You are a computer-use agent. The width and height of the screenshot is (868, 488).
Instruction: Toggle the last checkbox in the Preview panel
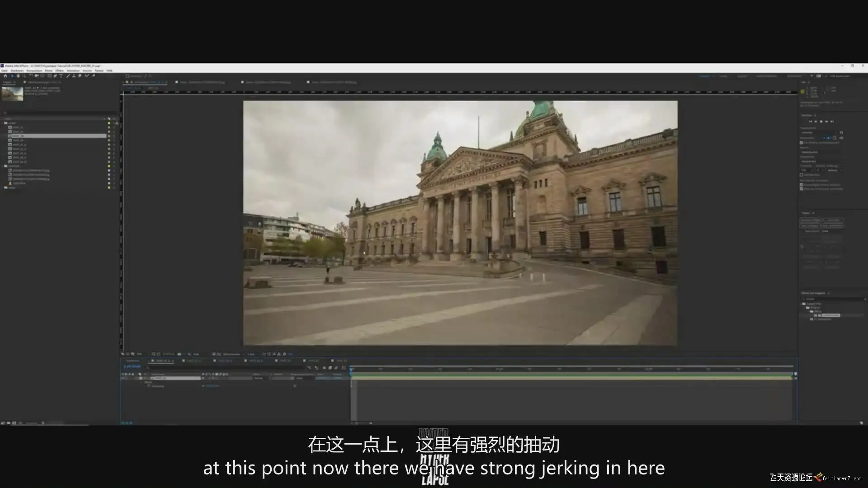tap(802, 189)
